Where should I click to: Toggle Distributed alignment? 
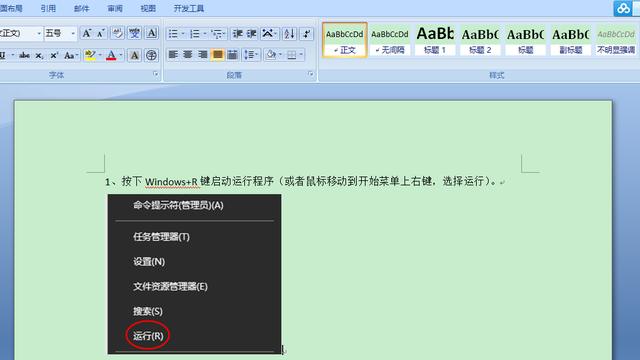(232, 55)
